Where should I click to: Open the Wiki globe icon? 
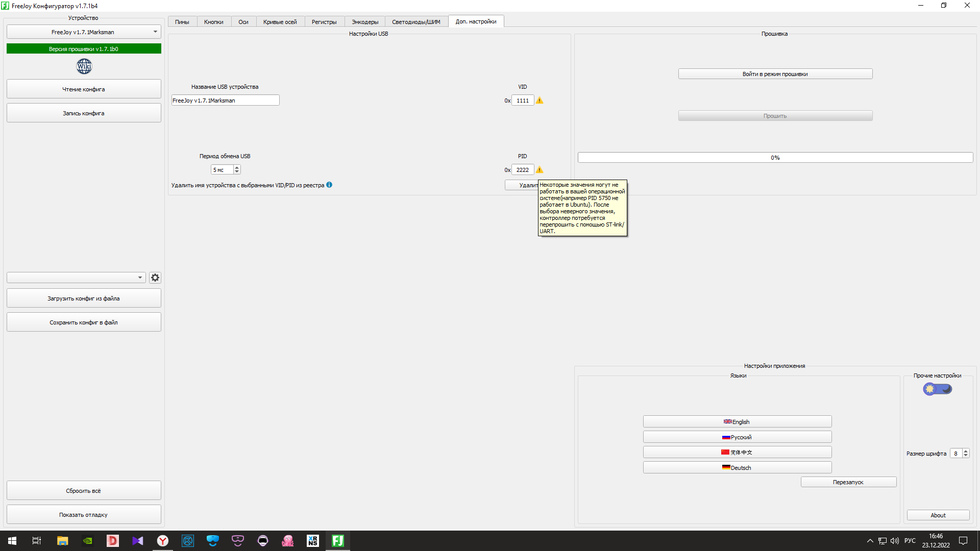click(x=84, y=66)
